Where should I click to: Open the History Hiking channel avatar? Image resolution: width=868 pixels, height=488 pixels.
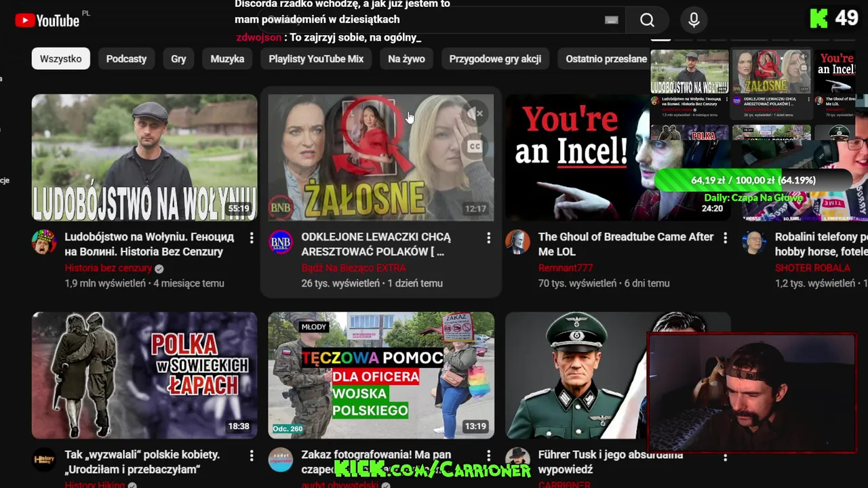(44, 460)
